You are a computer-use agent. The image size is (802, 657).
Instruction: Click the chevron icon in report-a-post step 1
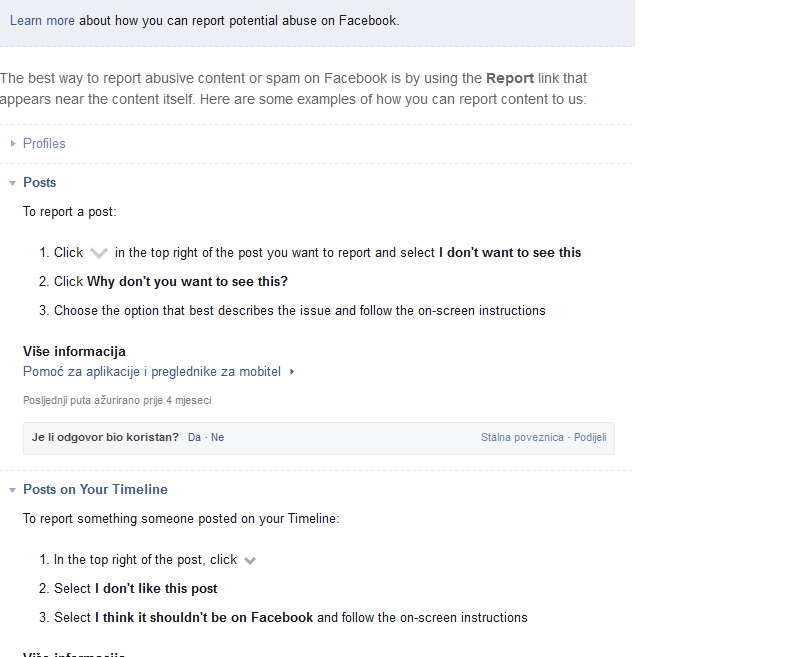pos(99,253)
